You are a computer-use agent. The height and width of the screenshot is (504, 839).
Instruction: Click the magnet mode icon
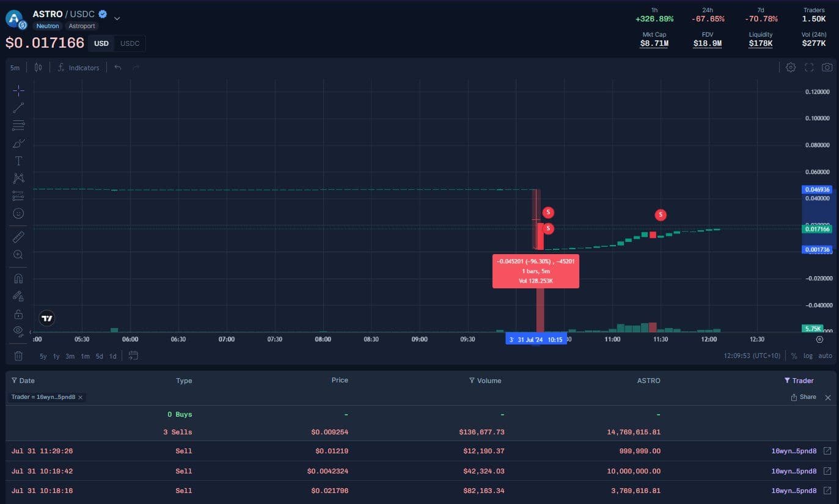[18, 279]
